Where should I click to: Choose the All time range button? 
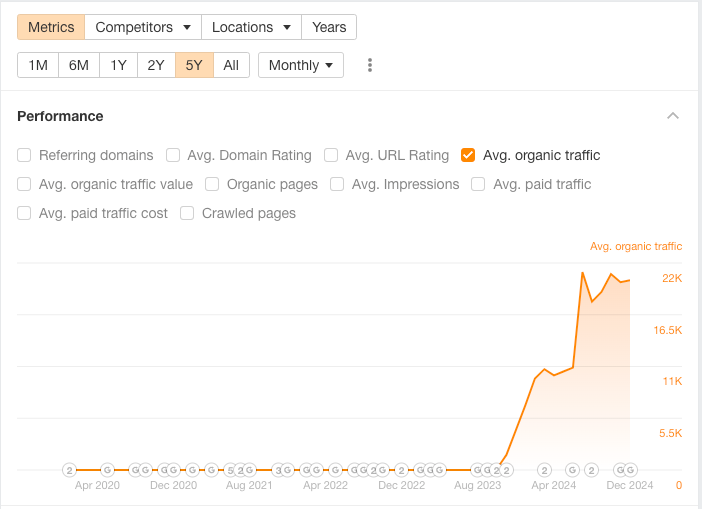pyautogui.click(x=231, y=65)
